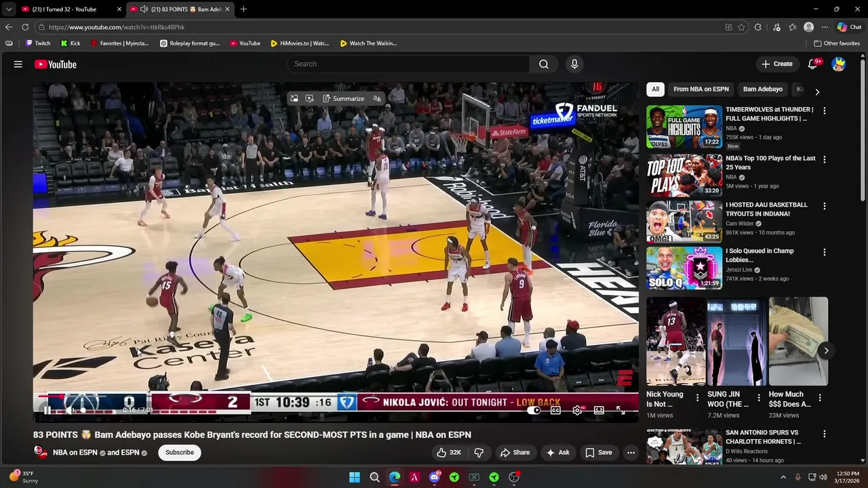This screenshot has height=488, width=868.
Task: Open options for the Nick Young short
Action: coord(697,397)
